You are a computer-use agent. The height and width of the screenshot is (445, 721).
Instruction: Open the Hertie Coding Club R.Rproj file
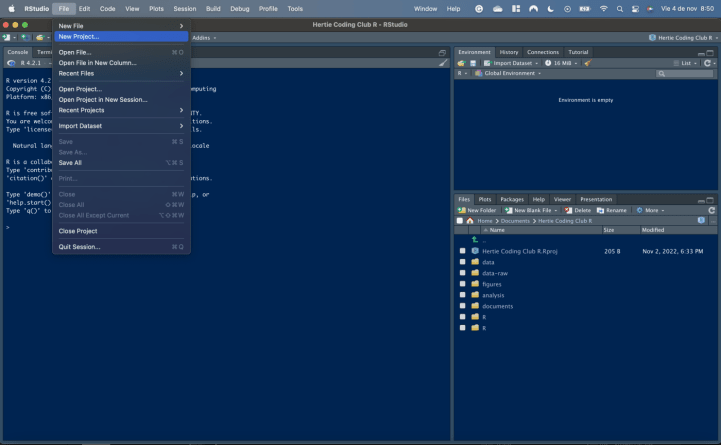click(x=520, y=251)
